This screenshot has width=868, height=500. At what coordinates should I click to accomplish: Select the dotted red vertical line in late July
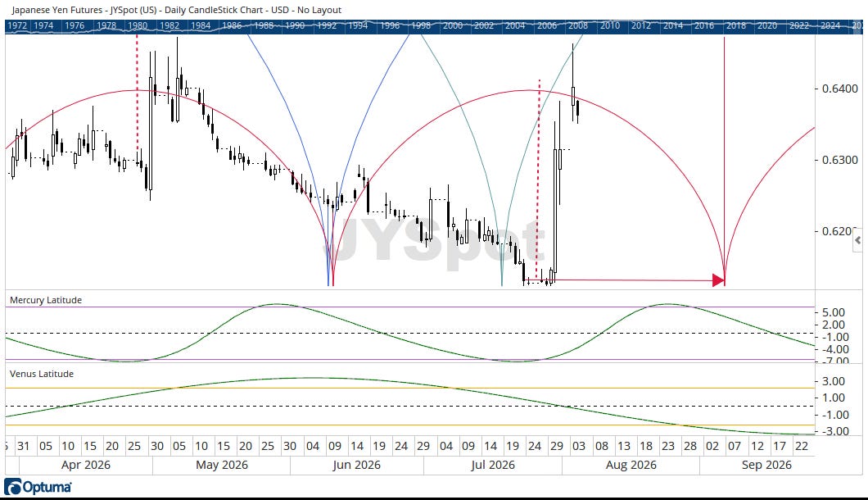click(x=538, y=177)
